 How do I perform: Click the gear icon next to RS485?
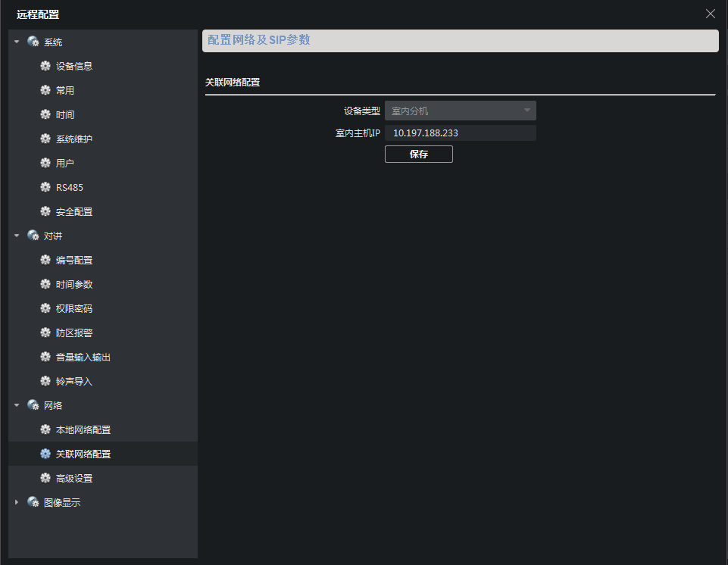[45, 187]
